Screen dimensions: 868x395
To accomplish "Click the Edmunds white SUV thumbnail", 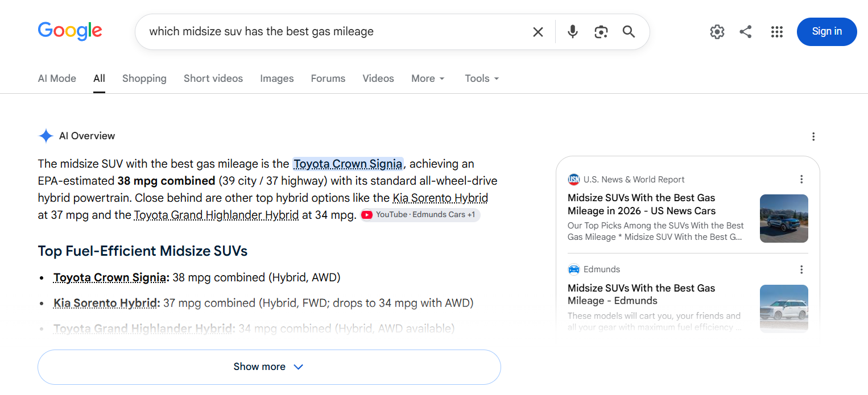I will click(784, 307).
